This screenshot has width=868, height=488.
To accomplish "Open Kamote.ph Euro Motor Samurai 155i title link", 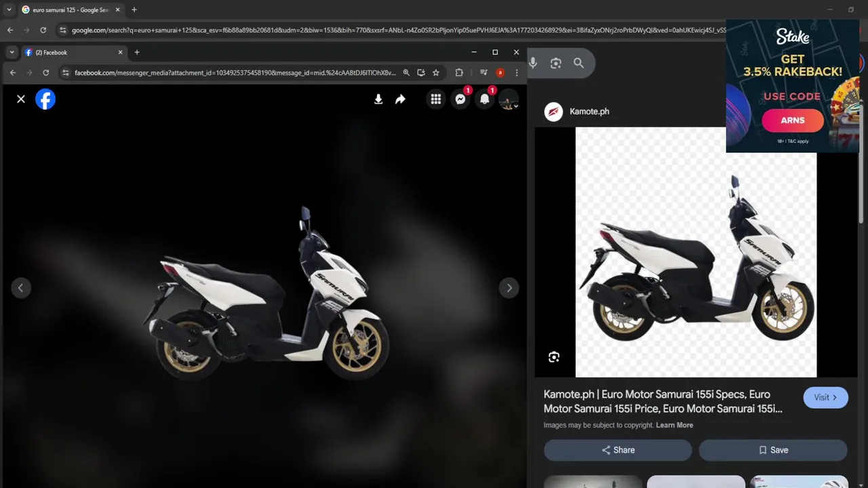I will 663,401.
